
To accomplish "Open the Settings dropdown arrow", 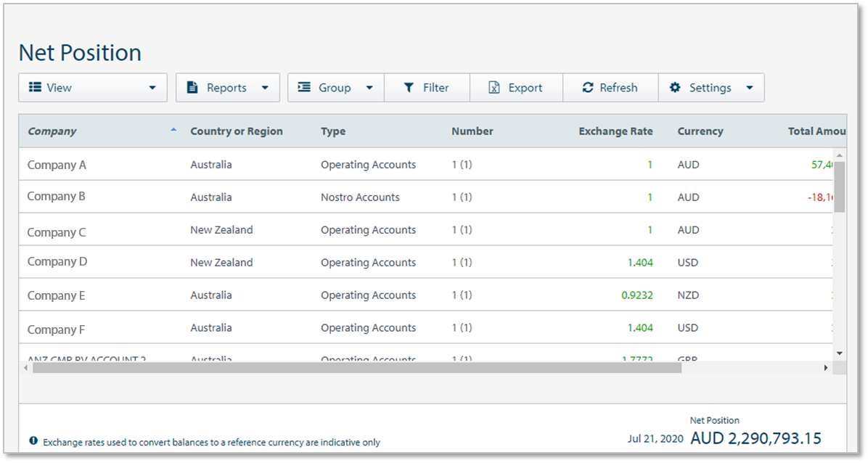I will pyautogui.click(x=750, y=88).
